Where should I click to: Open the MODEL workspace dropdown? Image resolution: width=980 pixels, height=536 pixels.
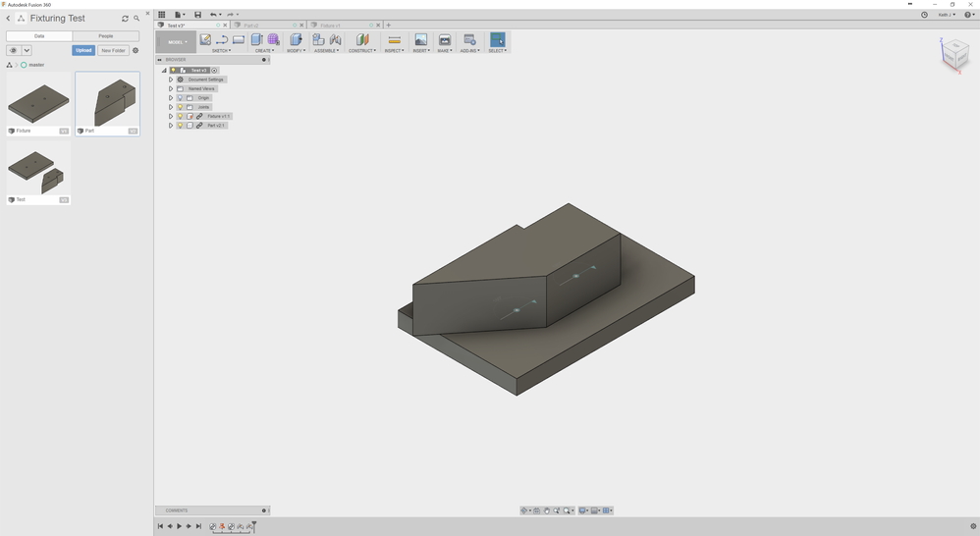177,42
